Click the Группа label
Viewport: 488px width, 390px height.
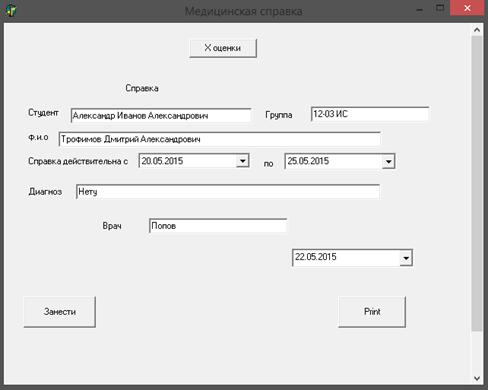tap(279, 115)
